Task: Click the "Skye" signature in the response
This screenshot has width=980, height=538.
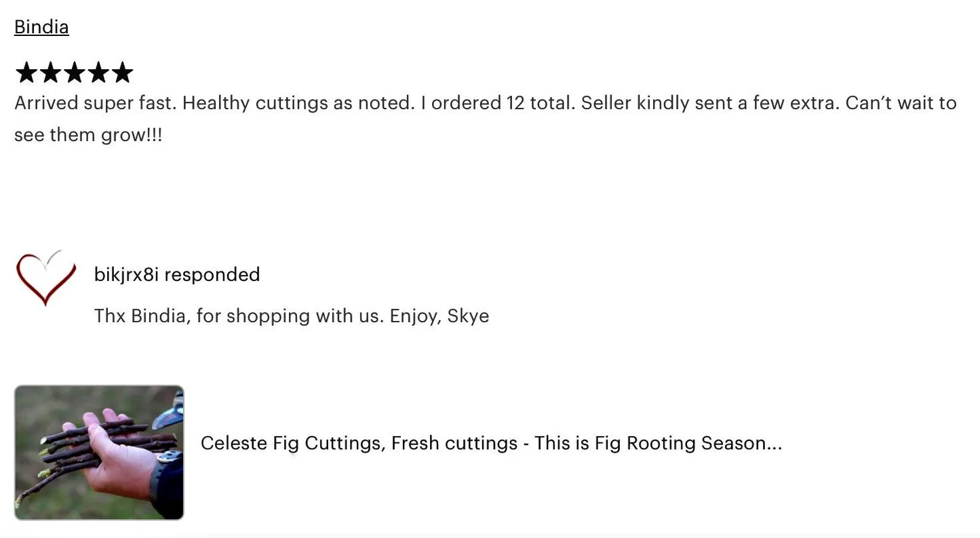Action: [468, 315]
